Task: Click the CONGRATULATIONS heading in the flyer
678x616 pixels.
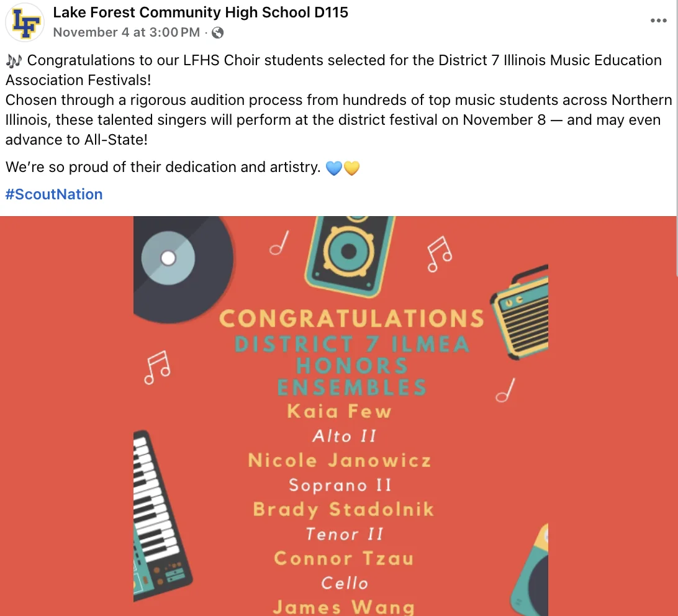Action: pyautogui.click(x=351, y=319)
